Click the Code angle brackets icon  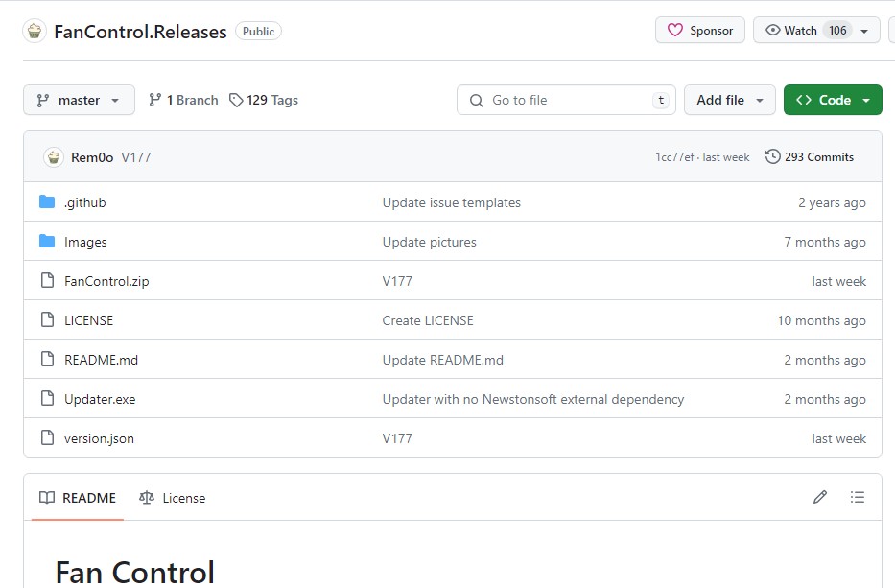pyautogui.click(x=804, y=100)
